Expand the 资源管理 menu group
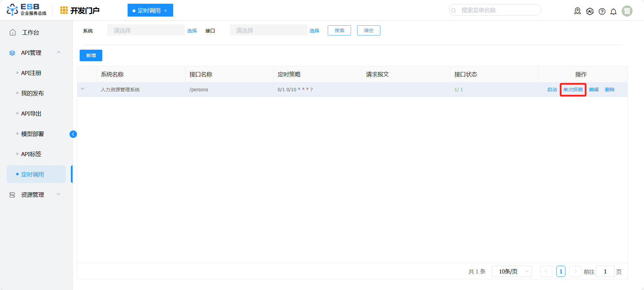 [58, 194]
